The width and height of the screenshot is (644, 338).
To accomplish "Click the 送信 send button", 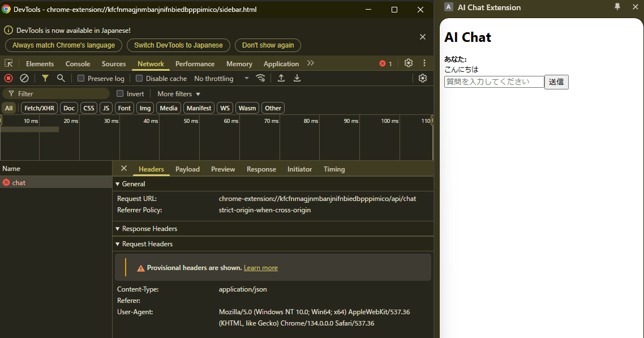I will pos(556,82).
